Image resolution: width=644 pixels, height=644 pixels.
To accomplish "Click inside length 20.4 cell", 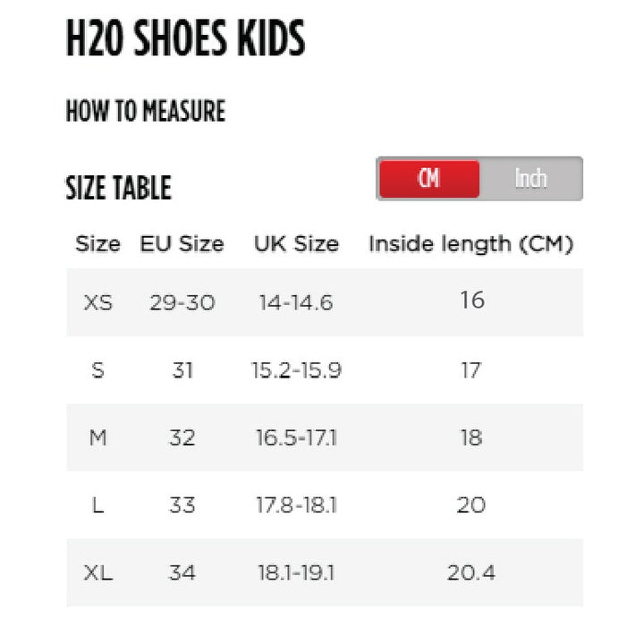I will tap(470, 572).
